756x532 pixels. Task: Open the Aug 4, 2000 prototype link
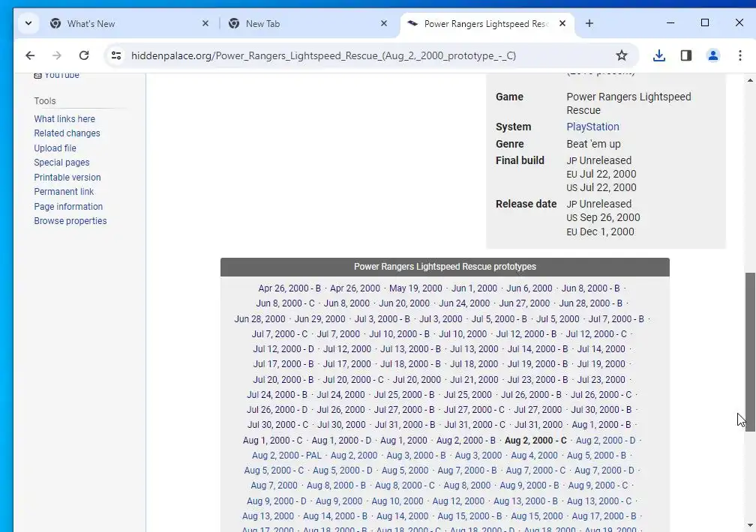534,456
